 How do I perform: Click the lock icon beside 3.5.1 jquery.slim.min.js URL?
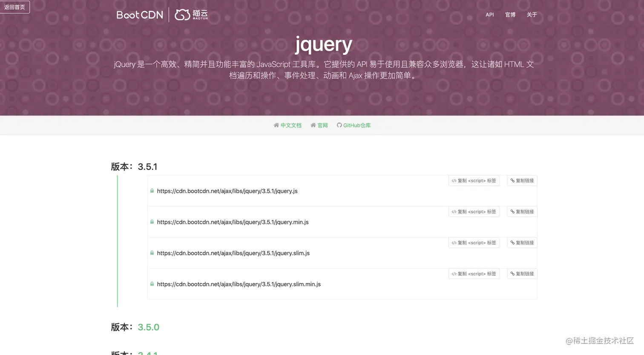coord(152,284)
